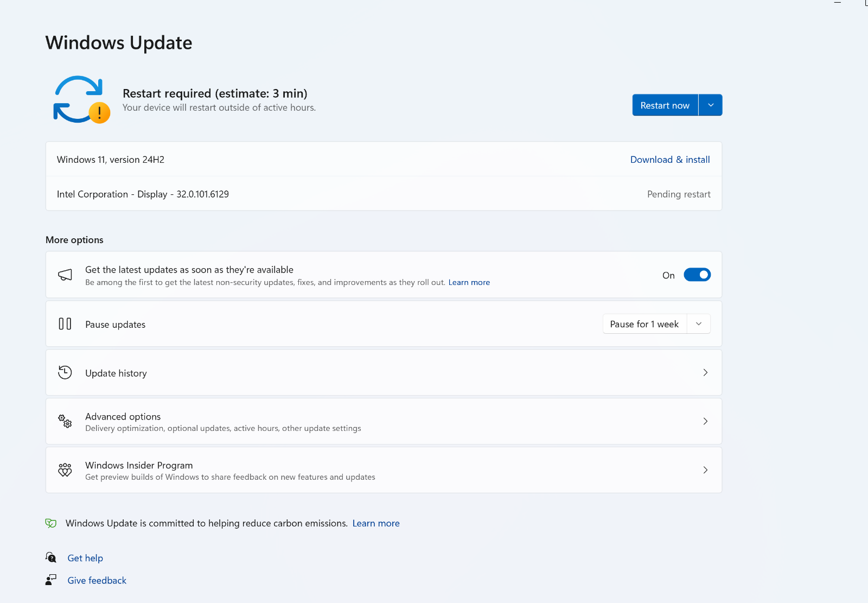Click the Pause for 1 week button

pos(644,324)
